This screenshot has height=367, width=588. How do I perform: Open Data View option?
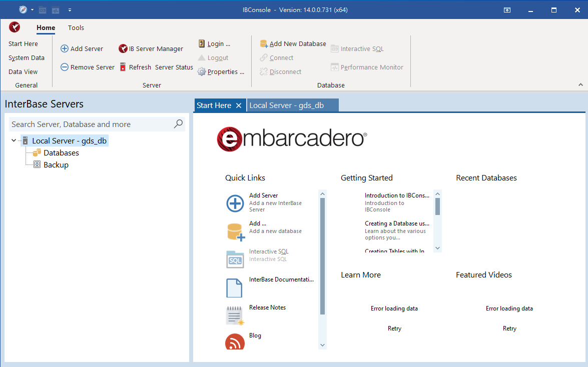tap(23, 71)
